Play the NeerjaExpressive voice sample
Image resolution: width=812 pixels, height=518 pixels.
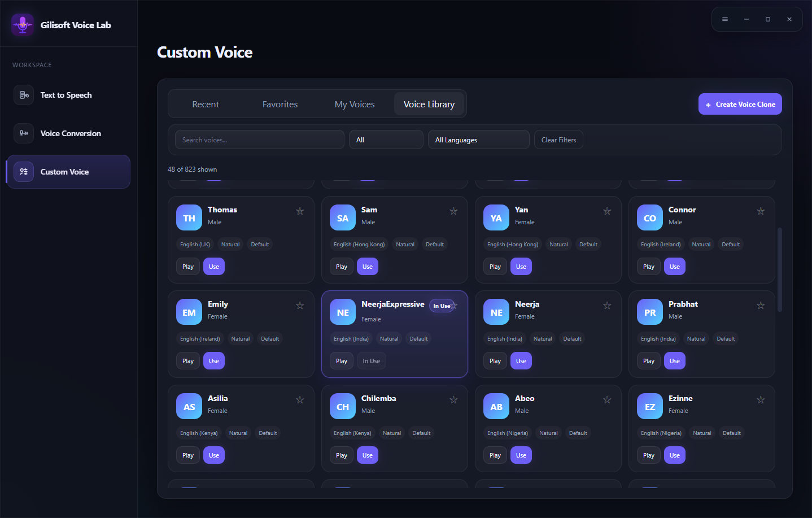(342, 361)
